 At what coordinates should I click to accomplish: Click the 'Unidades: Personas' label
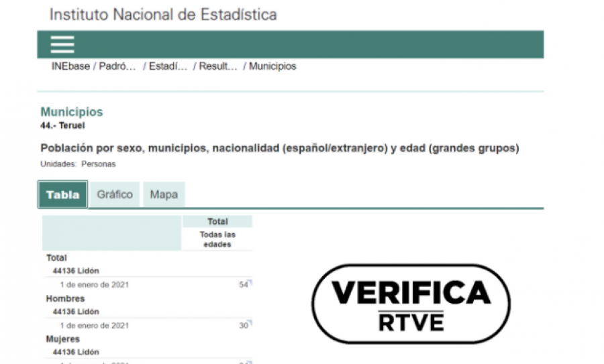point(78,164)
